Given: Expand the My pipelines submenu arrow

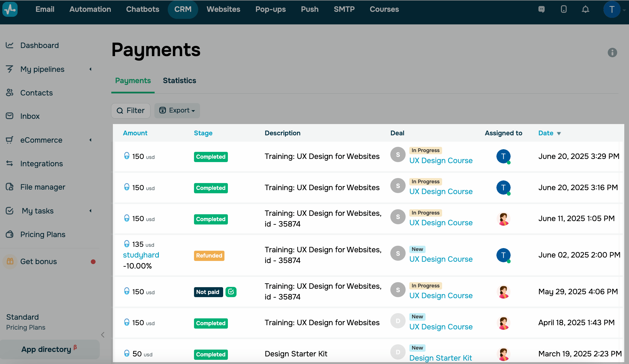Looking at the screenshot, I should (x=91, y=69).
